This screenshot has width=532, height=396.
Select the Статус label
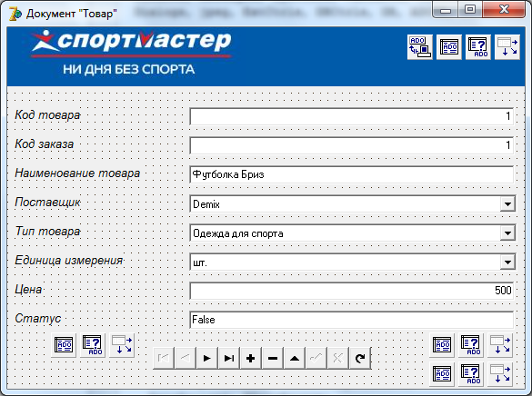[37, 319]
